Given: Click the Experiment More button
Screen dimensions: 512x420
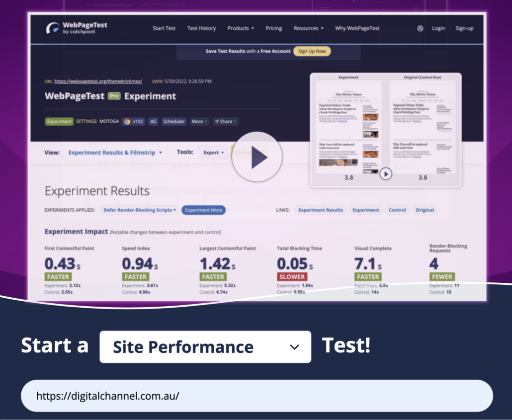Looking at the screenshot, I should pyautogui.click(x=203, y=210).
